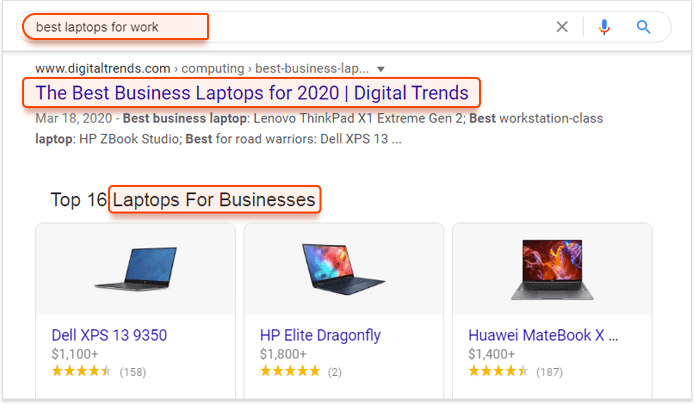
Task: Click the Huawei MateBook star rating
Action: click(x=498, y=371)
